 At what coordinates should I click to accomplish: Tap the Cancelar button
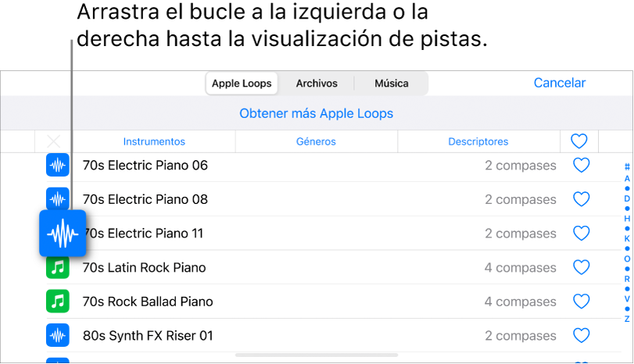559,83
